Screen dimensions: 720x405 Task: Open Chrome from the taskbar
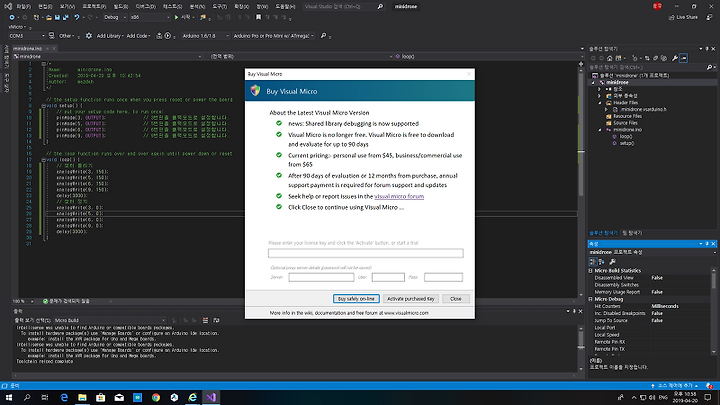[156, 397]
